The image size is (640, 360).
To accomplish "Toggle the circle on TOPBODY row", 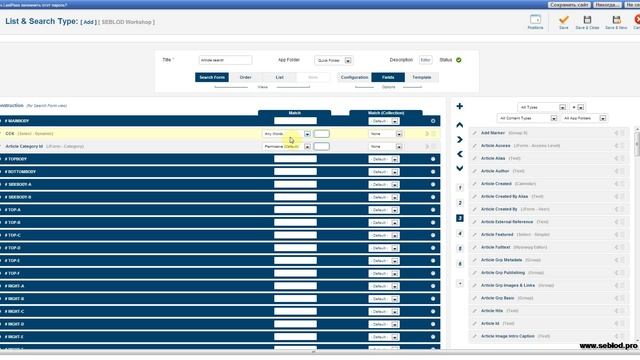I will point(433,159).
